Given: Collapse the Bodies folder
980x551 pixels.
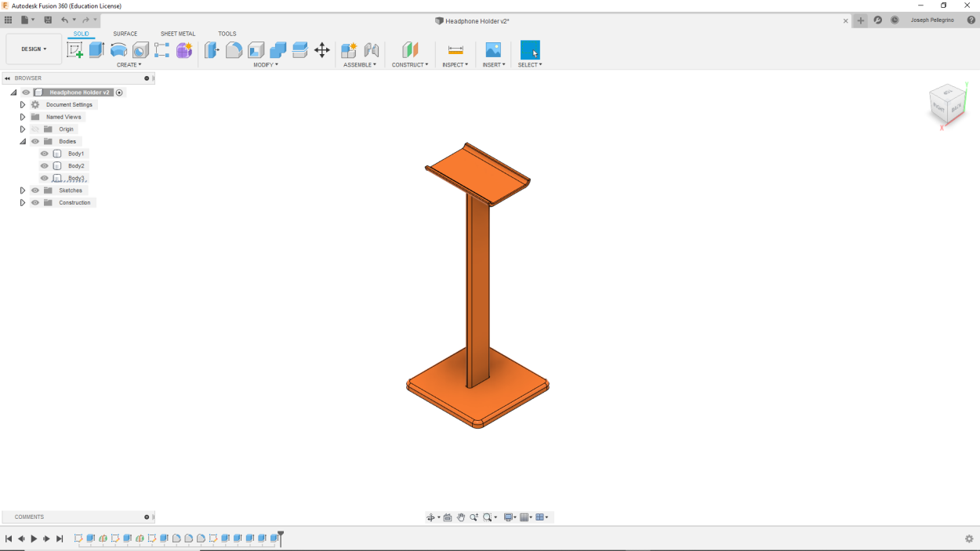Looking at the screenshot, I should click(x=23, y=142).
